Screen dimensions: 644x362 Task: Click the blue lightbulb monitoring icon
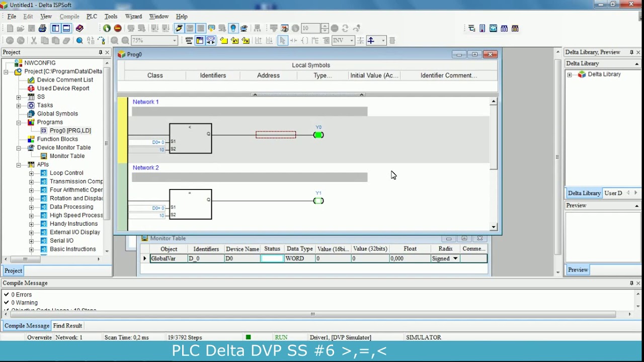[233, 28]
